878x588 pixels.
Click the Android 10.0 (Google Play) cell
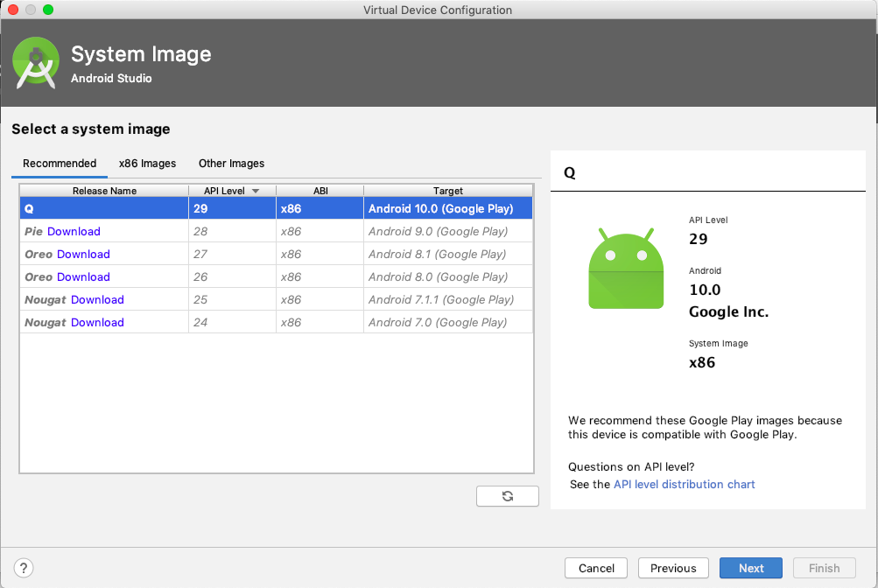(448, 208)
